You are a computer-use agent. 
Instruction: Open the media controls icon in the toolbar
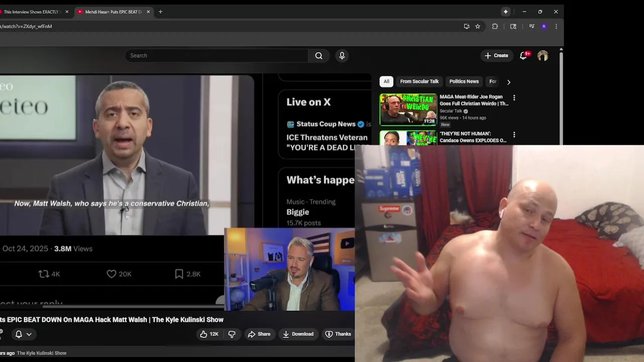531,27
